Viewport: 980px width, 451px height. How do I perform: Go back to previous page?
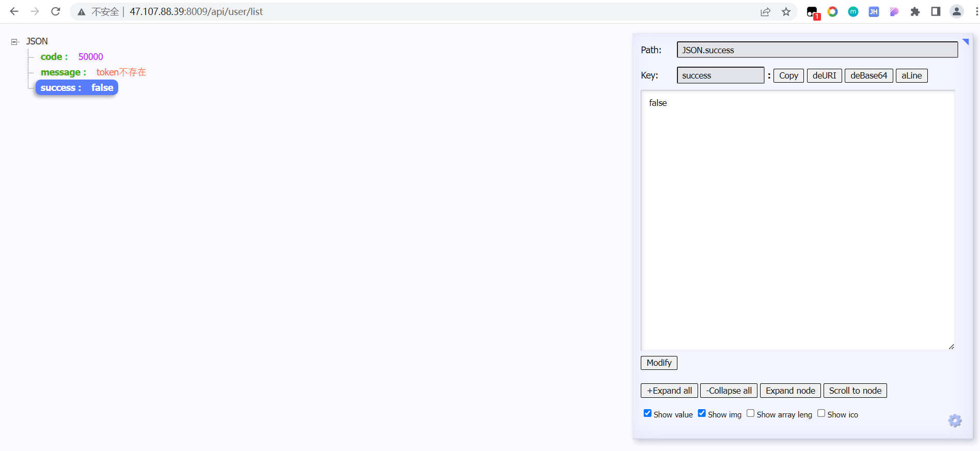(x=14, y=11)
